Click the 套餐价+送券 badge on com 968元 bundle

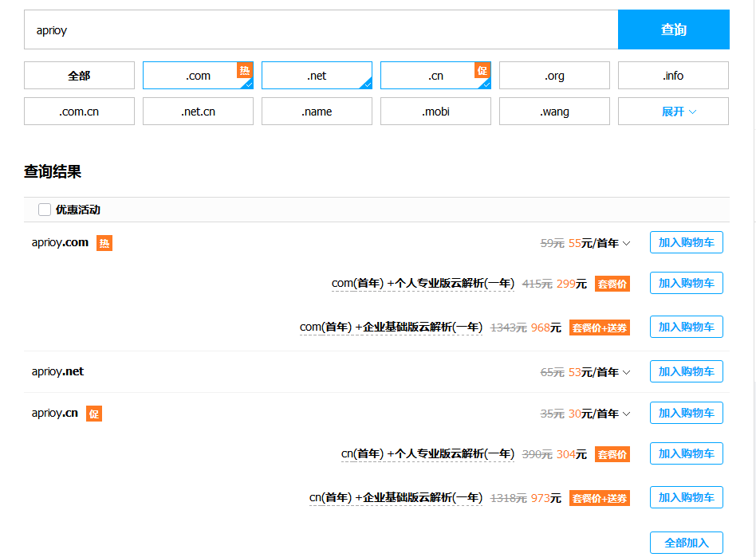(x=600, y=328)
